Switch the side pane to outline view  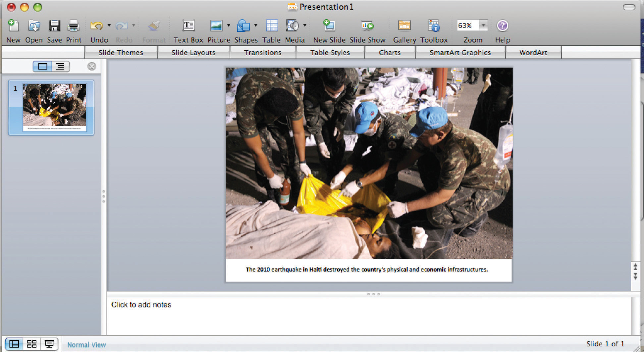point(60,67)
